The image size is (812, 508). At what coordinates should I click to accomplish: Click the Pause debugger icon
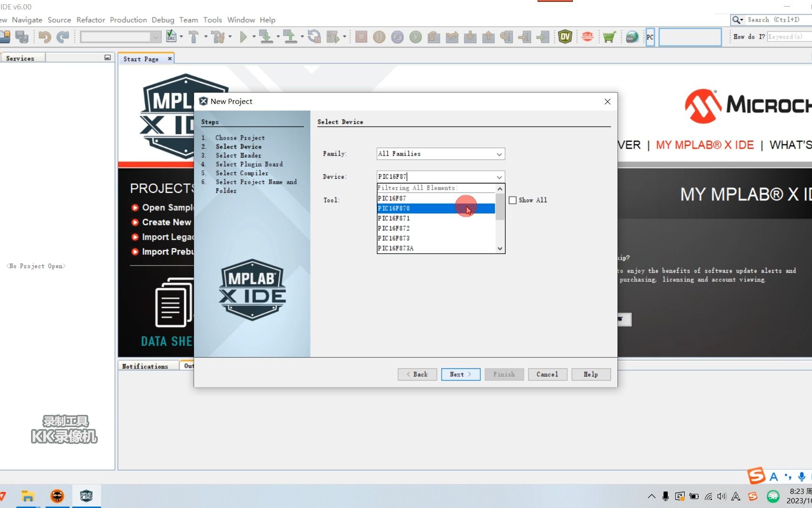click(379, 37)
